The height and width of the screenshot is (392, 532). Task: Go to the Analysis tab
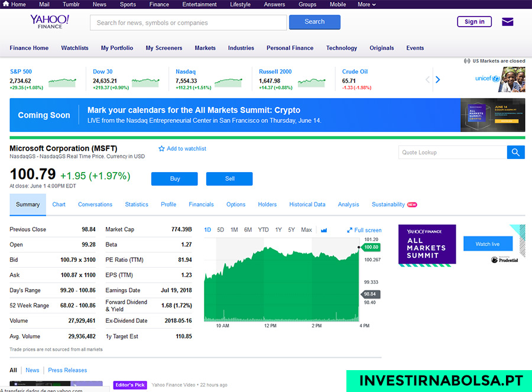(348, 205)
